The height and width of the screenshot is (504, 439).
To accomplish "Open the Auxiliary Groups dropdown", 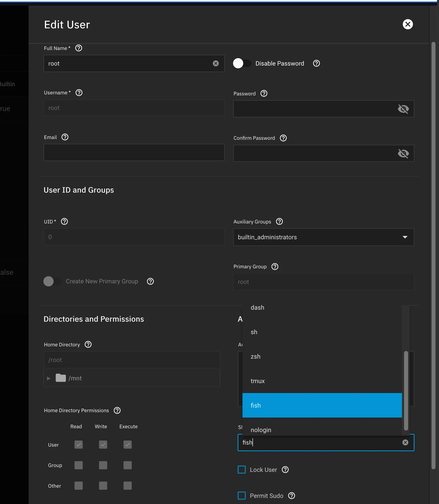I will (x=324, y=237).
